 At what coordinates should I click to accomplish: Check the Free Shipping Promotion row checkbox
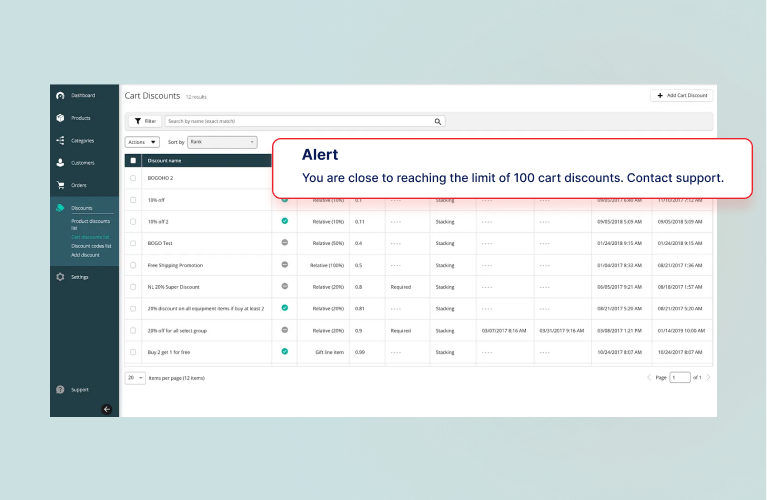tap(133, 265)
